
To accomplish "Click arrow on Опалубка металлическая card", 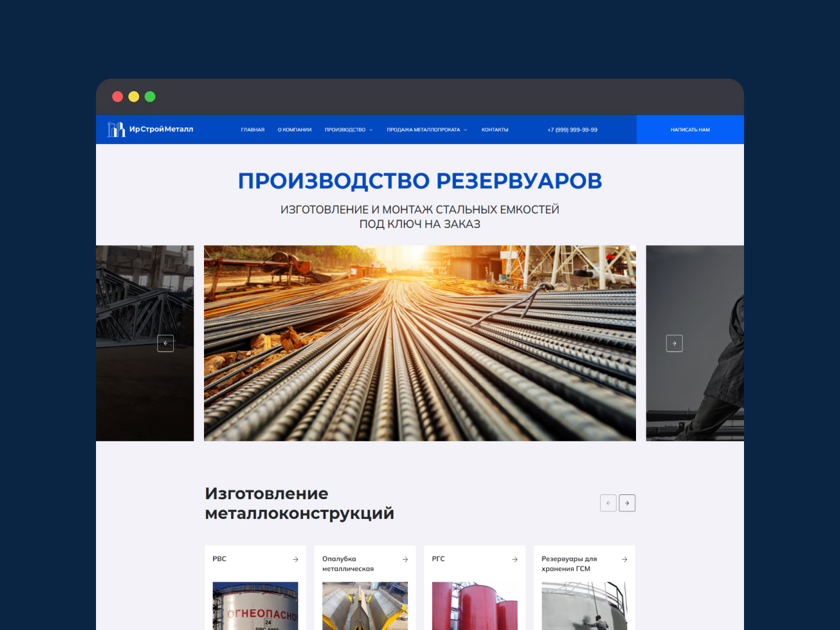I will coord(405,559).
